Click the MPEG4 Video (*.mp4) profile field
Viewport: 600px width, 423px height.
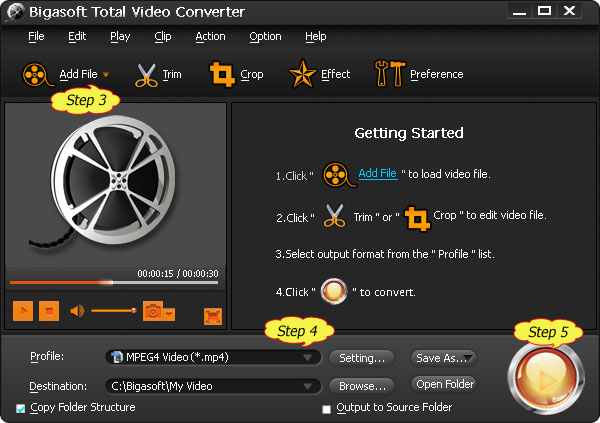213,358
